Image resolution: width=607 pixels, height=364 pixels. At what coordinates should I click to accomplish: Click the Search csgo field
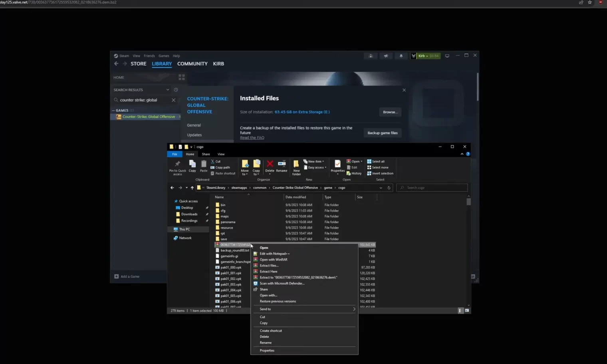432,188
